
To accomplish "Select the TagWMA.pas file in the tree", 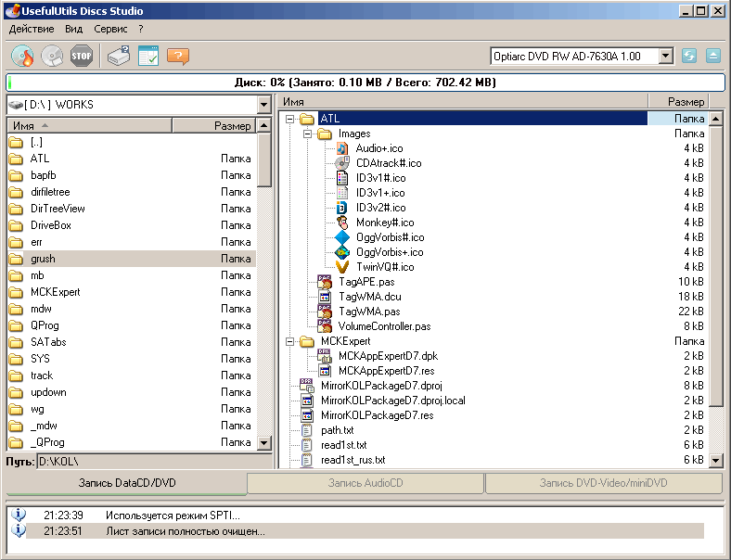I will click(369, 312).
